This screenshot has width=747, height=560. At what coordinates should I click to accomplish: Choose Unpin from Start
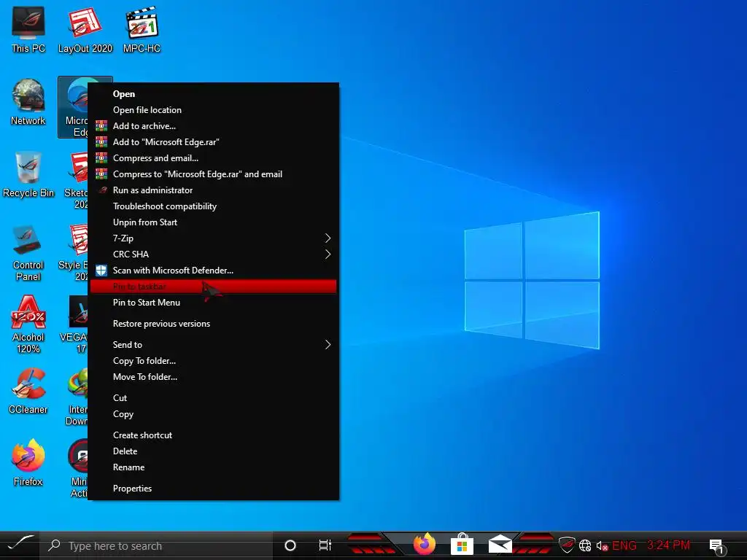tap(214, 222)
